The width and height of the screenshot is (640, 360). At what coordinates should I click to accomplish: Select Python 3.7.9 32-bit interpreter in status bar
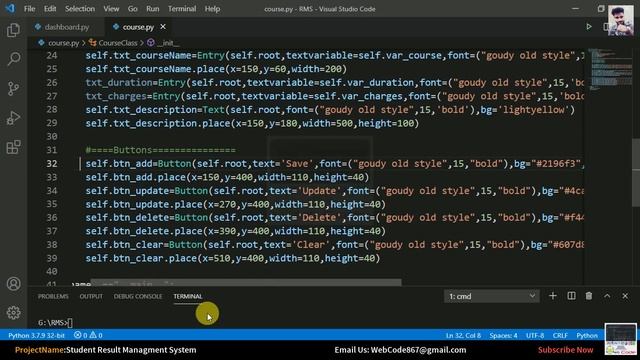[x=37, y=335]
